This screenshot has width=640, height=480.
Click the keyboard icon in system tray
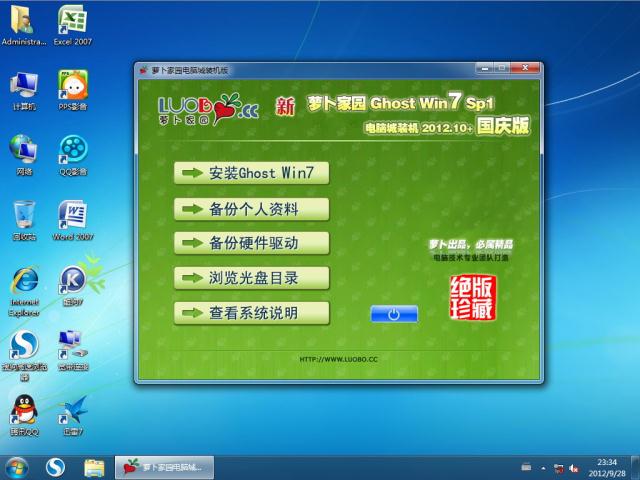527,467
